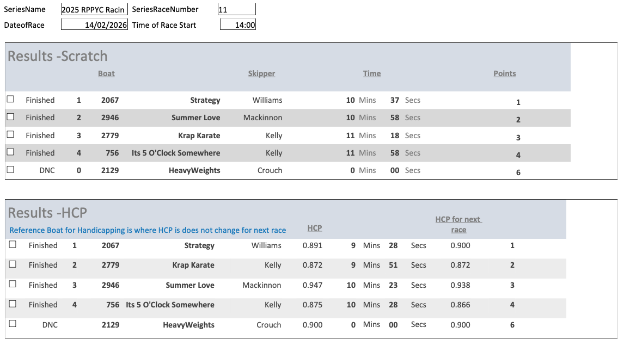This screenshot has width=642, height=364.
Task: Toggle the DNC HeavyWeights checkbox in Results-Scratch
Action: pos(10,170)
